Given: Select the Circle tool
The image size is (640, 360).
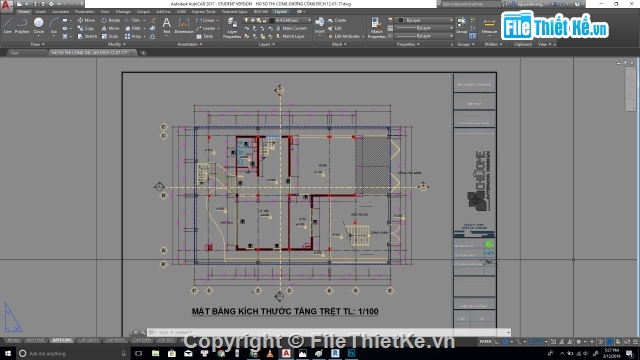Looking at the screenshot, I should click(38, 25).
